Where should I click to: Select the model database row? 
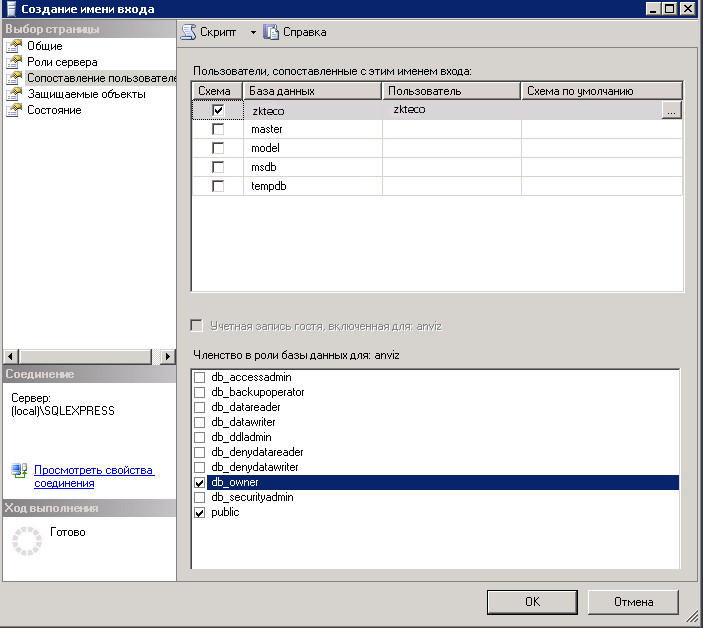(437, 148)
